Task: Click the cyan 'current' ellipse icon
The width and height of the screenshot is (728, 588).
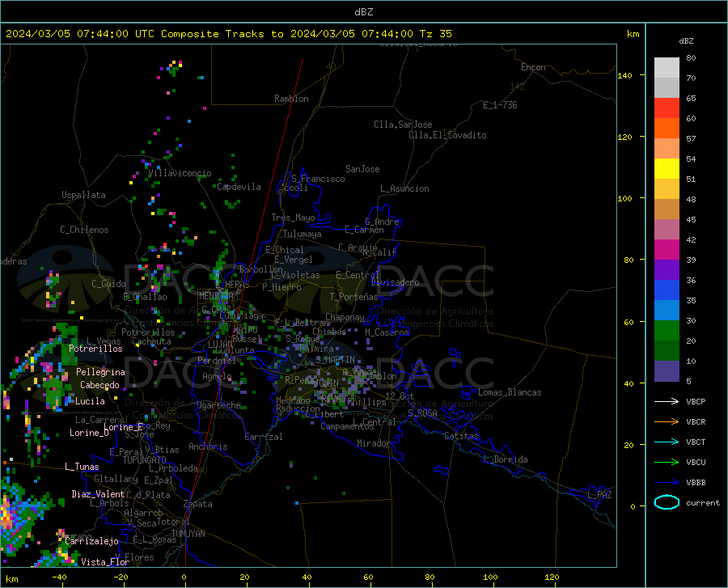Action: 667,502
